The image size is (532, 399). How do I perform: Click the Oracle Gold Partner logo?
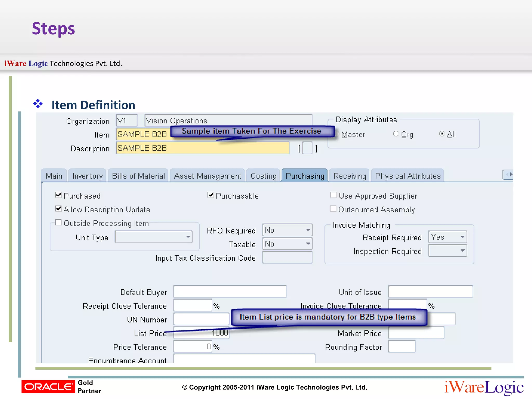pos(61,387)
